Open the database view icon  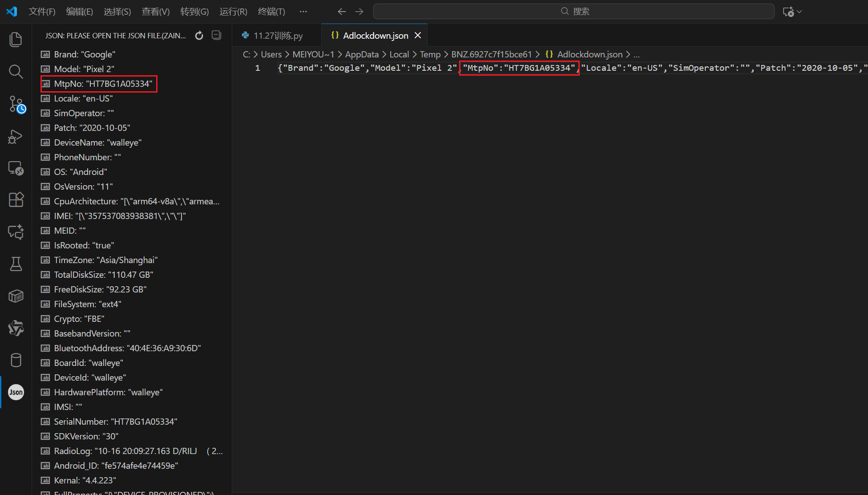16,360
